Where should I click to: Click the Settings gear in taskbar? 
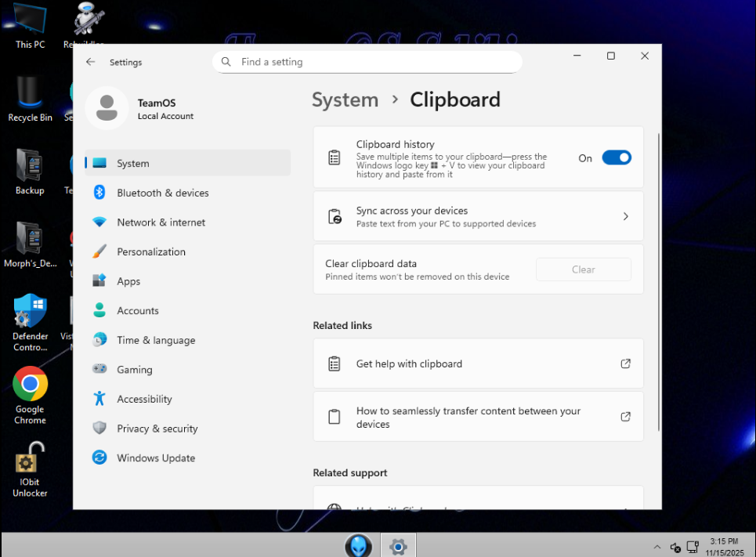click(x=398, y=546)
